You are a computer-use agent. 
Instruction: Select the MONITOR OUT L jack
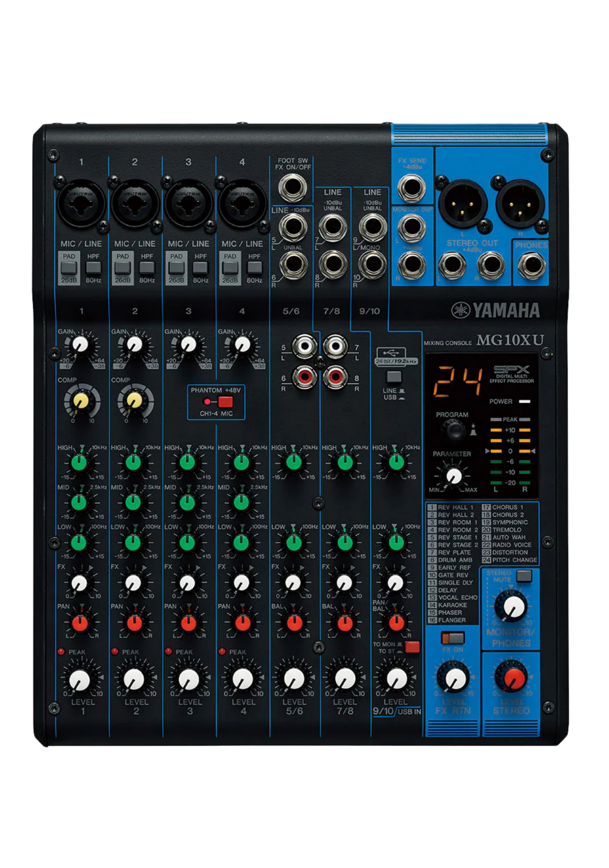412,227
